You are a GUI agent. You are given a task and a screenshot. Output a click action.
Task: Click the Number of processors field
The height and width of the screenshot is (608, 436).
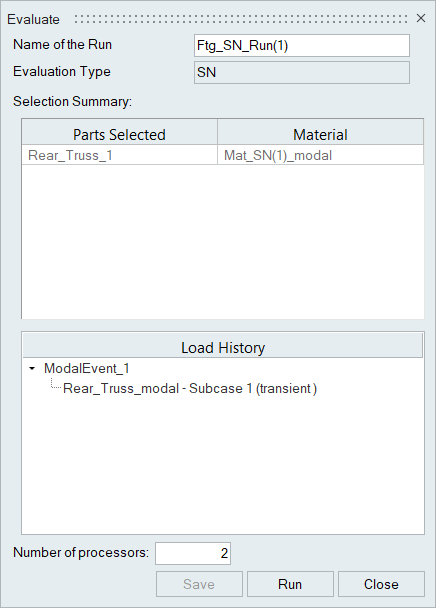[193, 553]
